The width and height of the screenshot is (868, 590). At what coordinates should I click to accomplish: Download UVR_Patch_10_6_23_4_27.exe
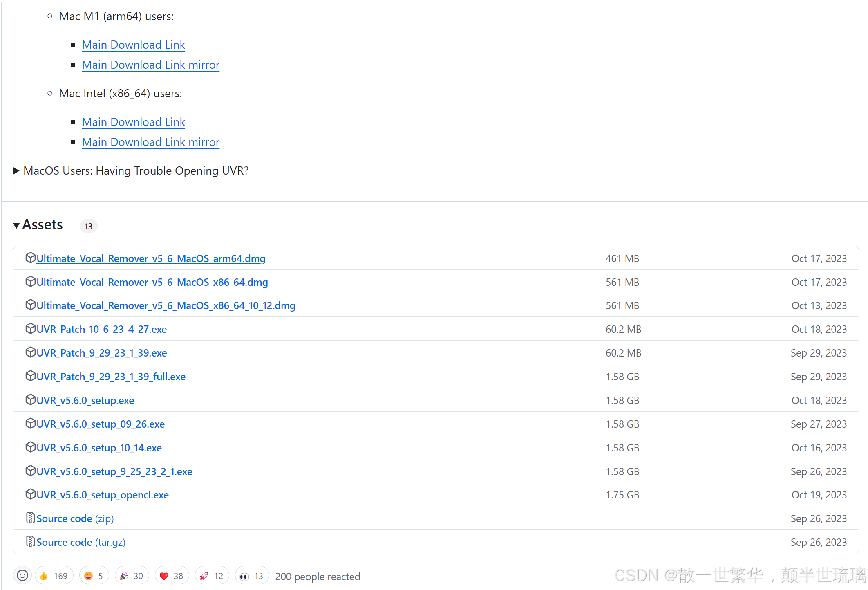pyautogui.click(x=102, y=329)
